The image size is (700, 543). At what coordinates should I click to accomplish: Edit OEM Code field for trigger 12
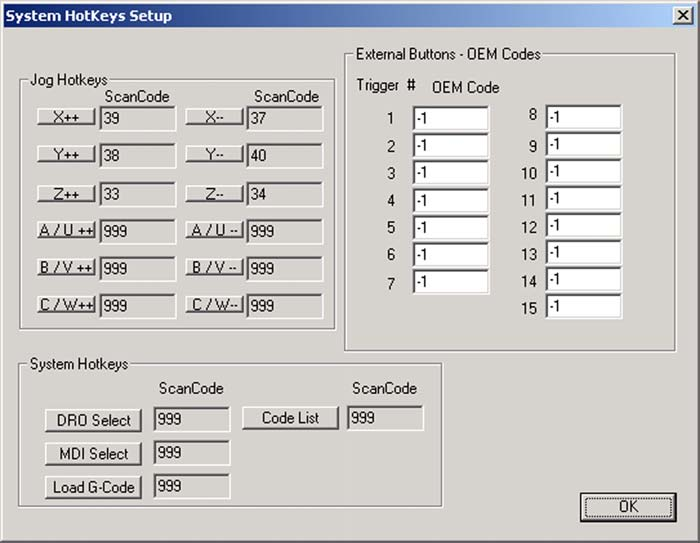coord(583,226)
